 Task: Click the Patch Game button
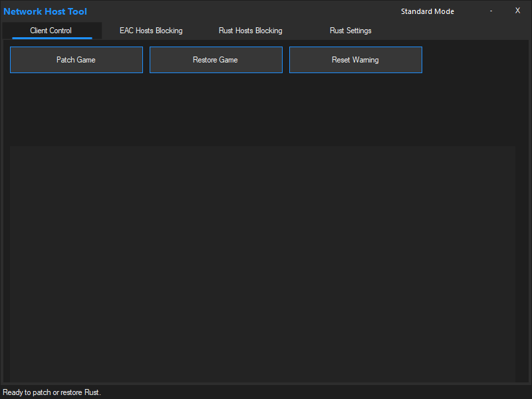tap(76, 60)
